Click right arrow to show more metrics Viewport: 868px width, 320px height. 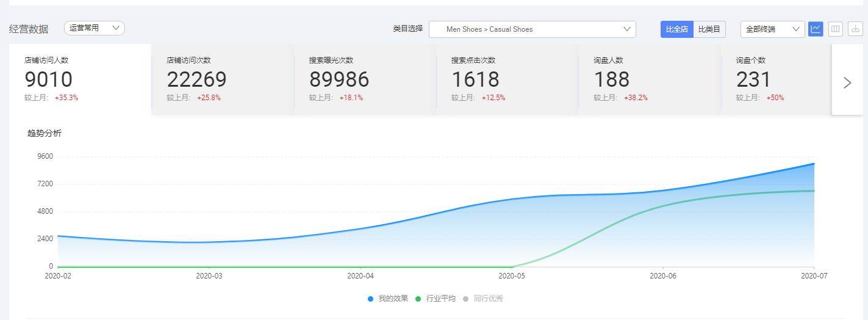[x=847, y=82]
